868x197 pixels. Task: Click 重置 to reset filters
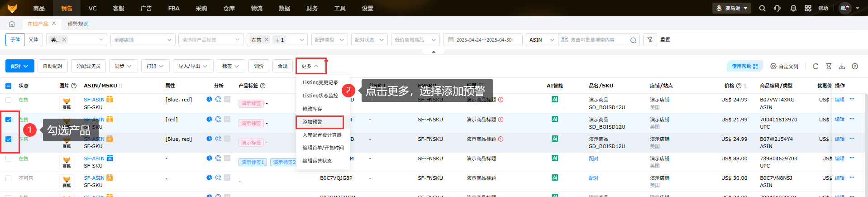pyautogui.click(x=665, y=39)
